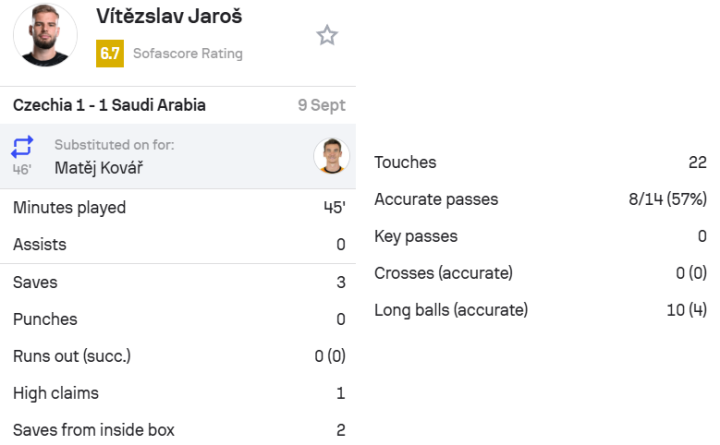Screen dimensions: 720x445
Task: Open Vítězslav Jaroš player photo
Action: click(x=45, y=35)
